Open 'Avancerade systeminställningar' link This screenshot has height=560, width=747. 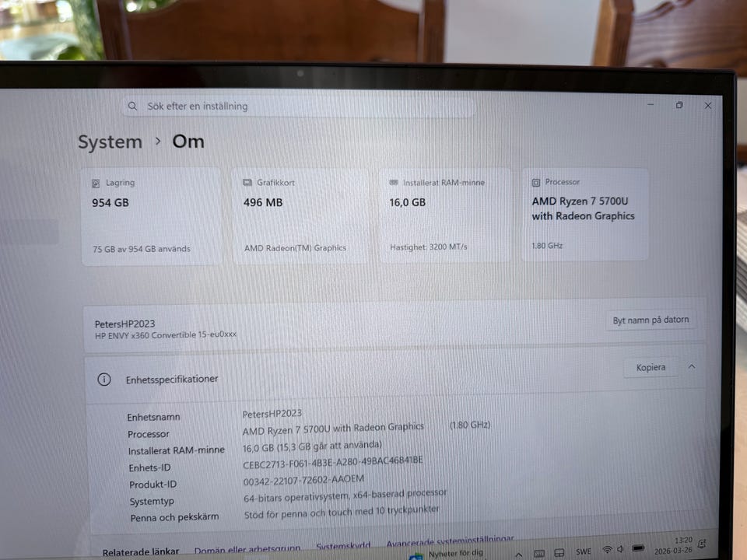pos(451,541)
